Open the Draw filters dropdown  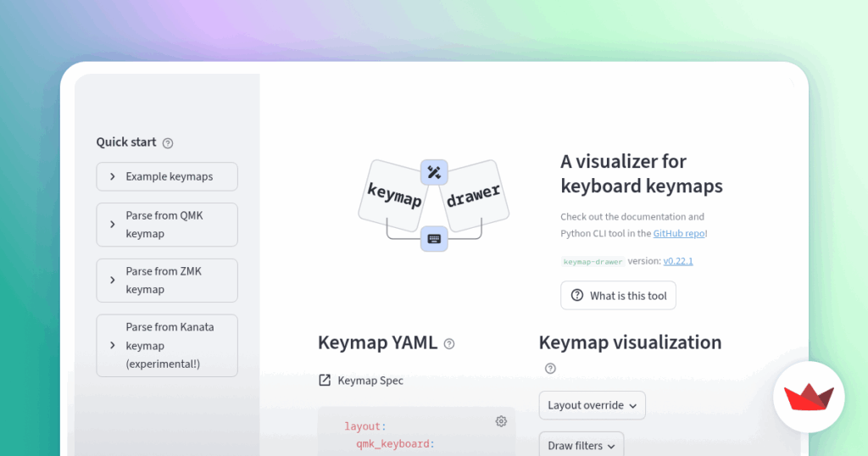581,446
